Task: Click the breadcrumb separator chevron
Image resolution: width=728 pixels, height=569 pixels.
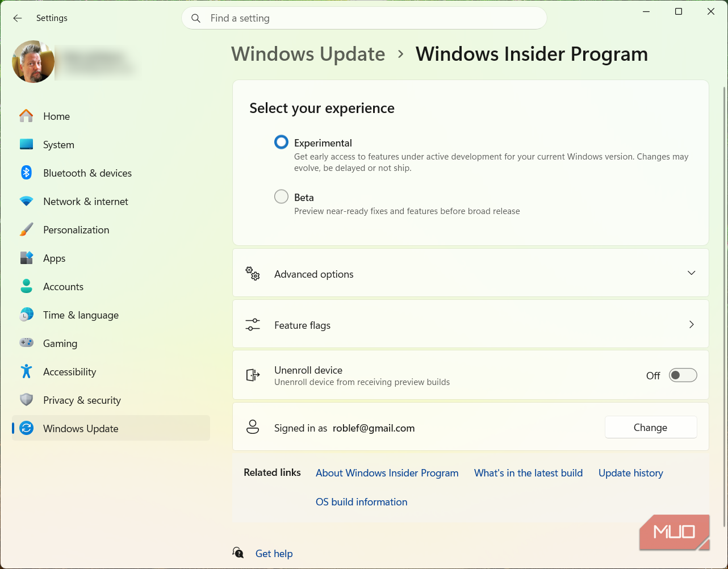Action: pos(401,54)
